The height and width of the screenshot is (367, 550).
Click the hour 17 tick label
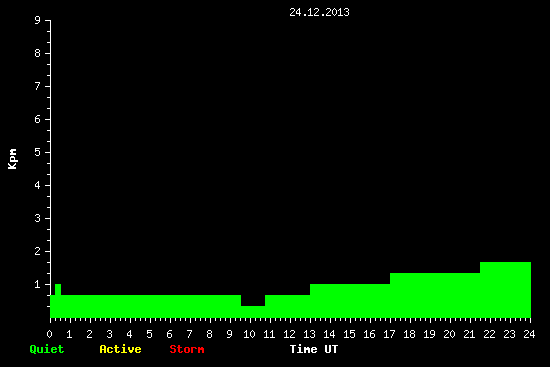[389, 334]
